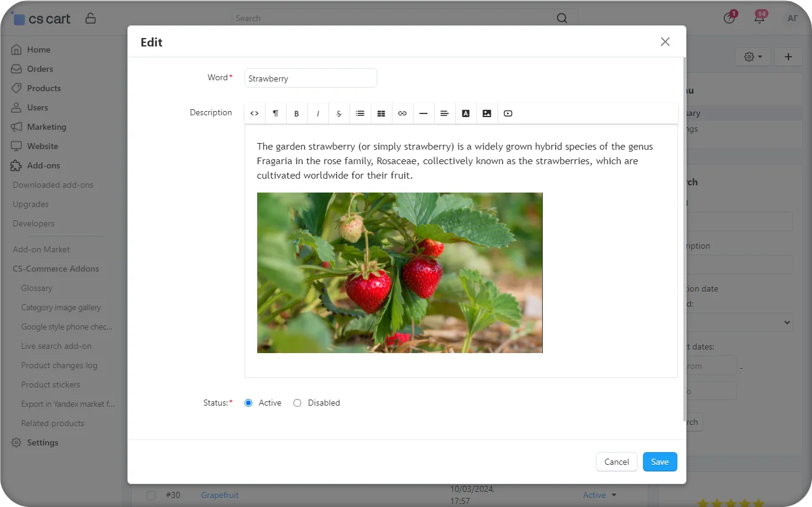Screen dimensions: 812x507
Task: Open the gear settings dropdown
Action: (752, 57)
